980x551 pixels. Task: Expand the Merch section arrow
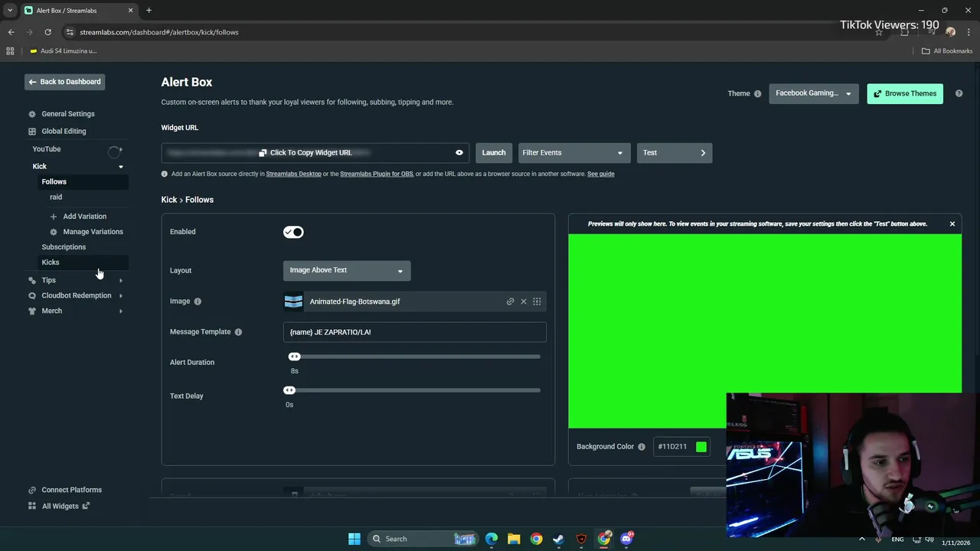pos(120,311)
